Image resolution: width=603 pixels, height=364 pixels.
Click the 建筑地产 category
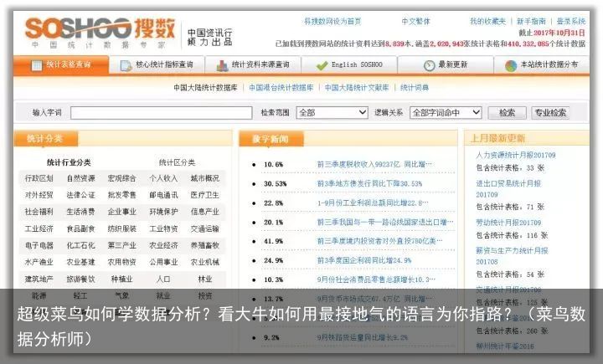coord(39,279)
